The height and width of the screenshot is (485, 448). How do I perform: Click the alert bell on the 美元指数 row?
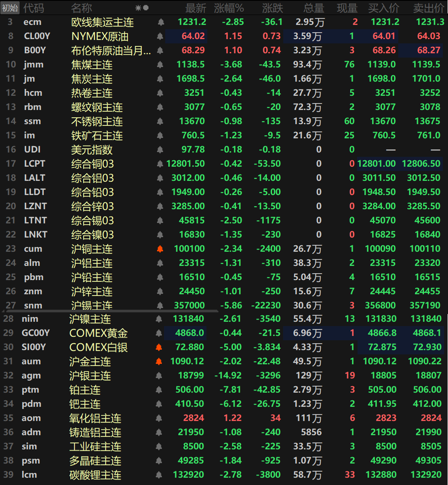(160, 149)
